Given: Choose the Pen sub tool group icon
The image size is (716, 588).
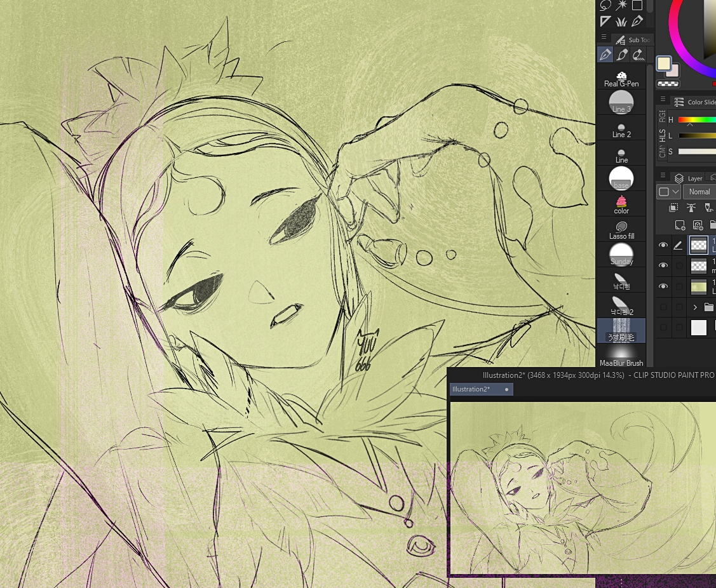Looking at the screenshot, I should pyautogui.click(x=605, y=55).
